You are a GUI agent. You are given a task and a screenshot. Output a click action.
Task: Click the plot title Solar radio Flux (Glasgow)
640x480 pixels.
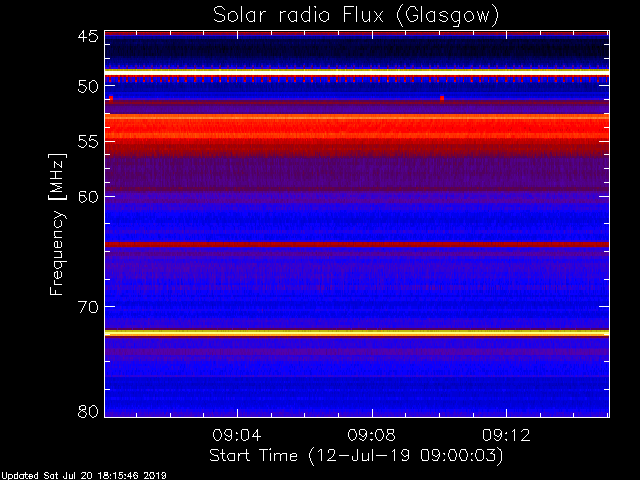pos(356,16)
